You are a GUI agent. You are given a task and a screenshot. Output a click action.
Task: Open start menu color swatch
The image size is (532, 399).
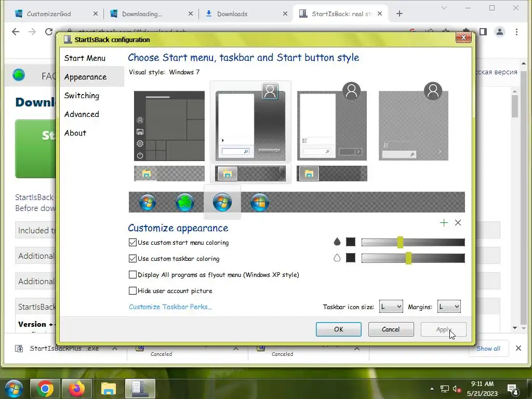pyautogui.click(x=351, y=242)
